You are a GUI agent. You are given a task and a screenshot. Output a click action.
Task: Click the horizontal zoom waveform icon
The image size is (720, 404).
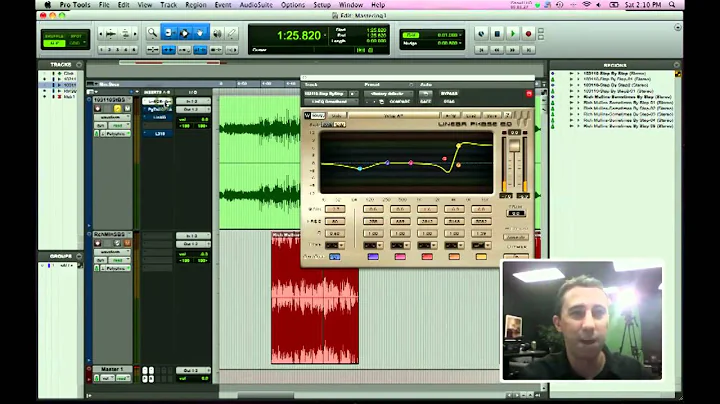pos(111,34)
